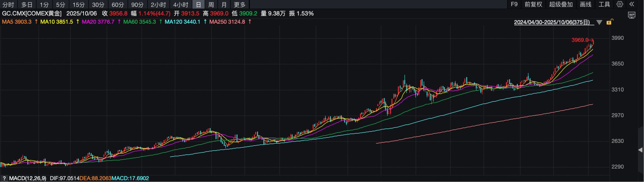The image size is (644, 182).
Task: Toggle the date range lock icon
Action: point(610,22)
